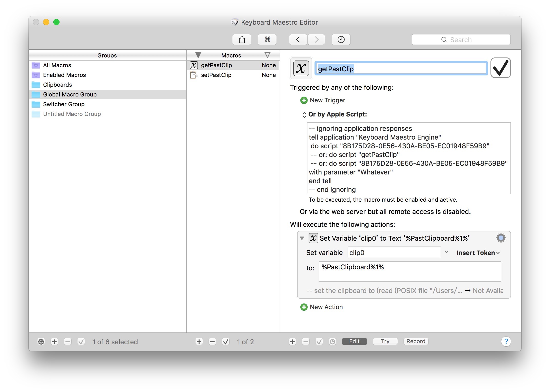Toggle enable for selected macro group
Image resolution: width=550 pixels, height=392 pixels.
click(x=81, y=342)
